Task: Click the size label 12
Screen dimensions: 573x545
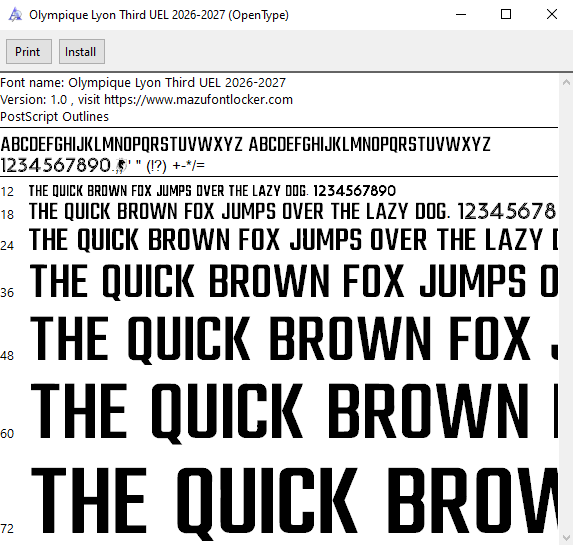Action: point(7,192)
